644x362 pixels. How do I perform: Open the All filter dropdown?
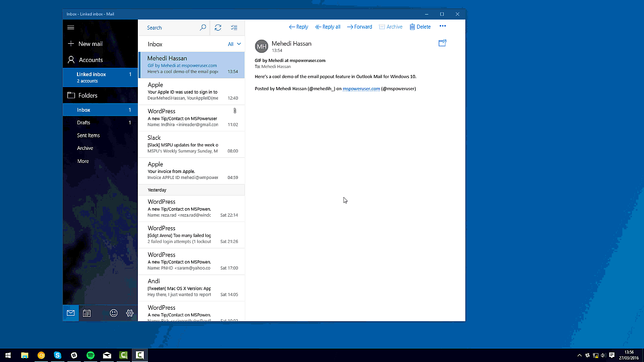(233, 44)
